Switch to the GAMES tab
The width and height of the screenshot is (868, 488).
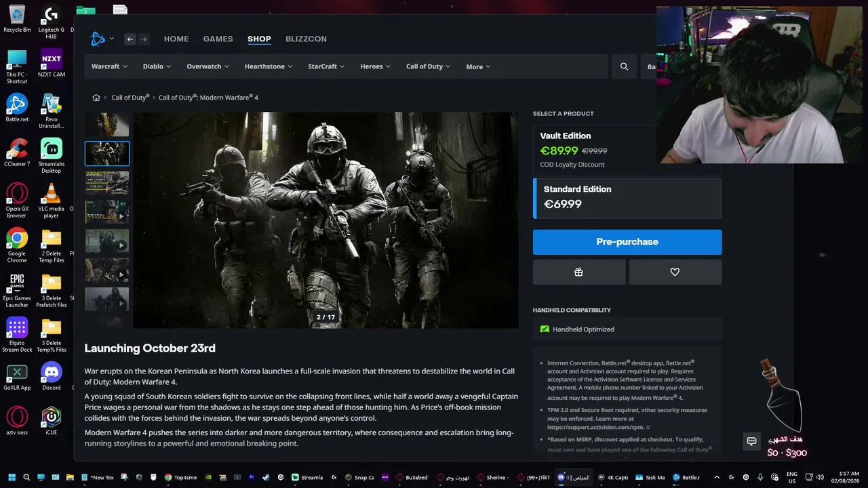coord(218,39)
